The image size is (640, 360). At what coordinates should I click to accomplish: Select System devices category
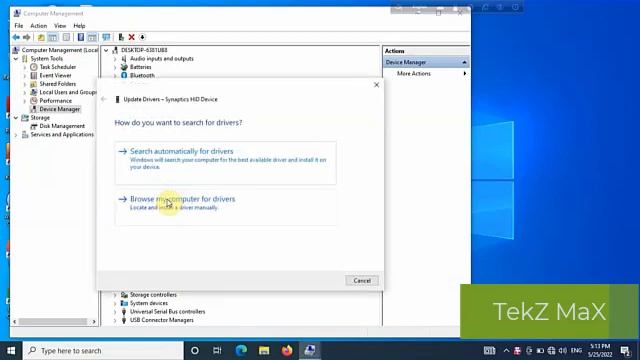[x=149, y=303]
